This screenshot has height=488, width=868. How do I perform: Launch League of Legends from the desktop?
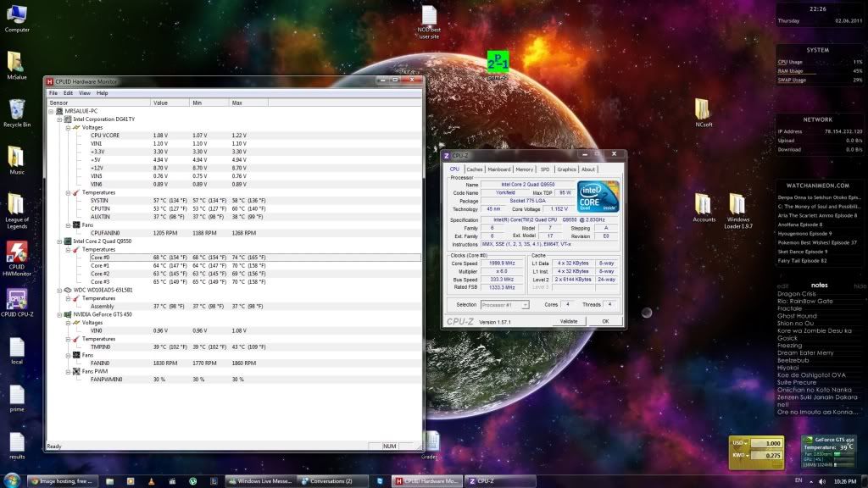point(17,211)
